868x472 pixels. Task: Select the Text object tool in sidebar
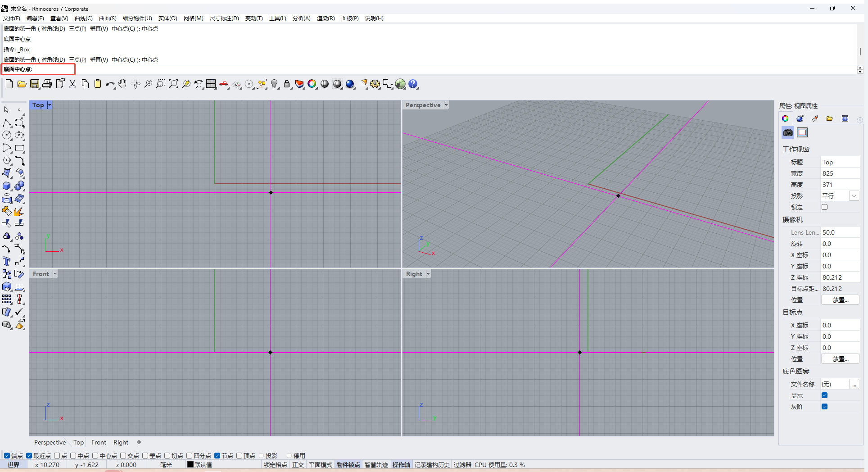7,261
